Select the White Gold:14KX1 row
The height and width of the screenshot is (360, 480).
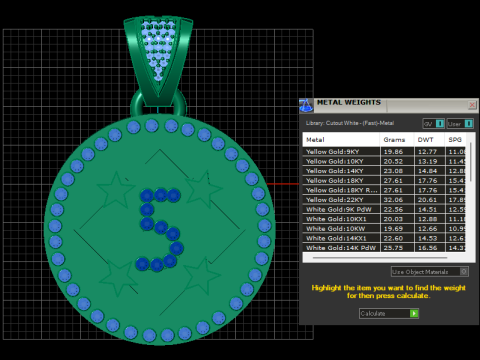tap(384, 239)
